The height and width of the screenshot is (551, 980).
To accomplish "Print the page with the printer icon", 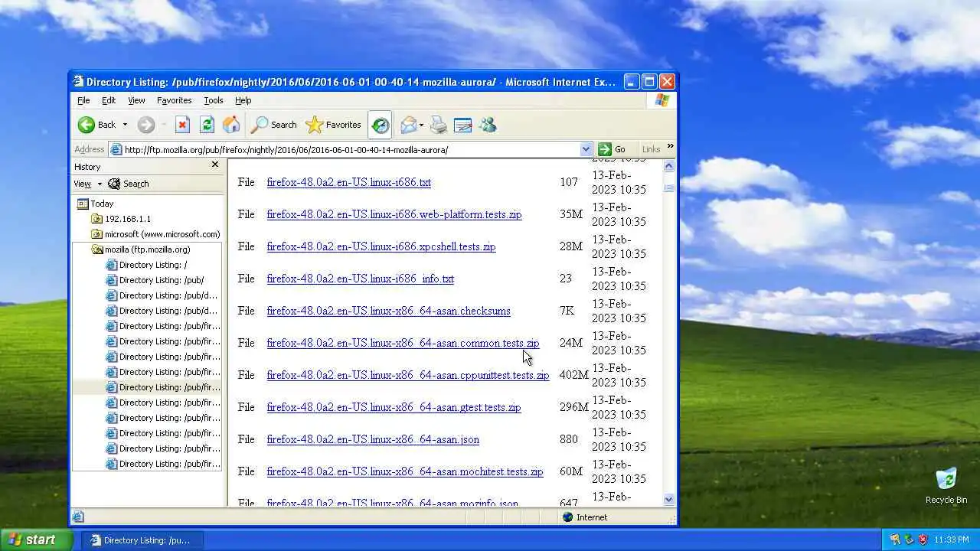I will (x=438, y=125).
